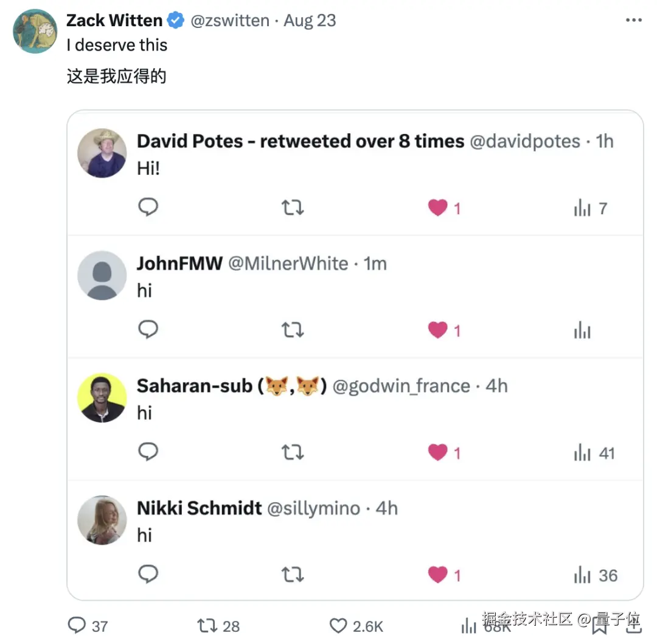Reply to JohnFMW's tweet
657x644 pixels.
coord(148,330)
